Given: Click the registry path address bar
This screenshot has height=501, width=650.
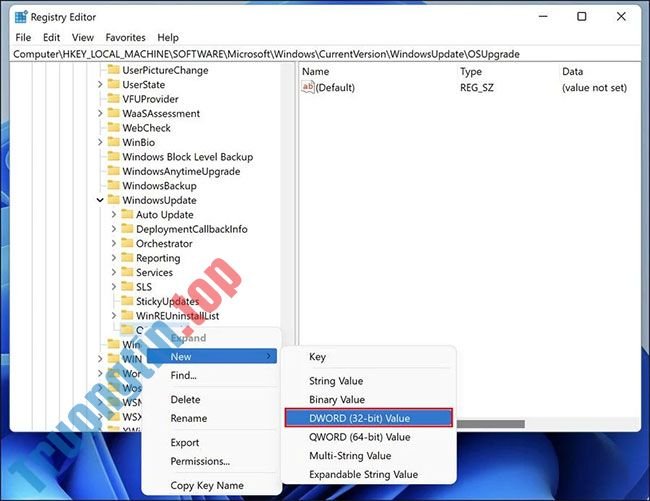Looking at the screenshot, I should [x=325, y=54].
